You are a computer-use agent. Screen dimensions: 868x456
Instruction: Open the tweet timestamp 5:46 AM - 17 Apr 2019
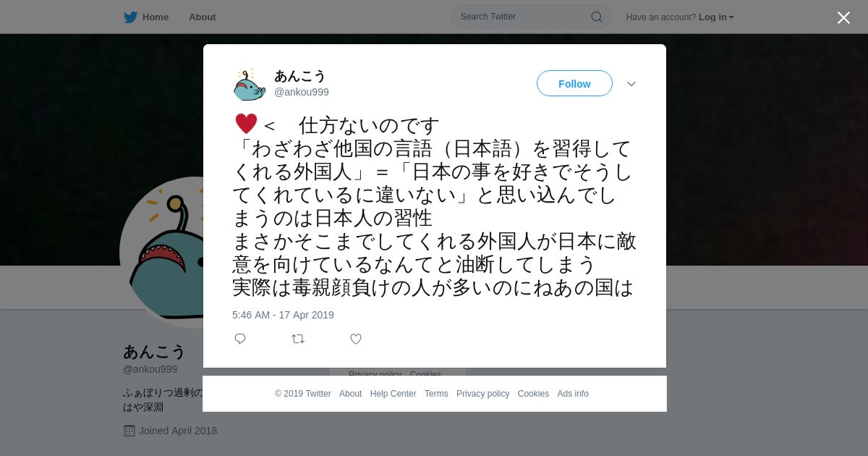click(283, 315)
